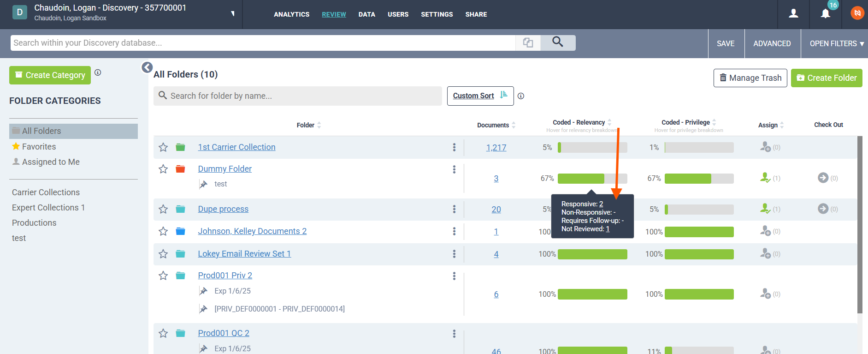Open more options for Dupe process

click(454, 209)
